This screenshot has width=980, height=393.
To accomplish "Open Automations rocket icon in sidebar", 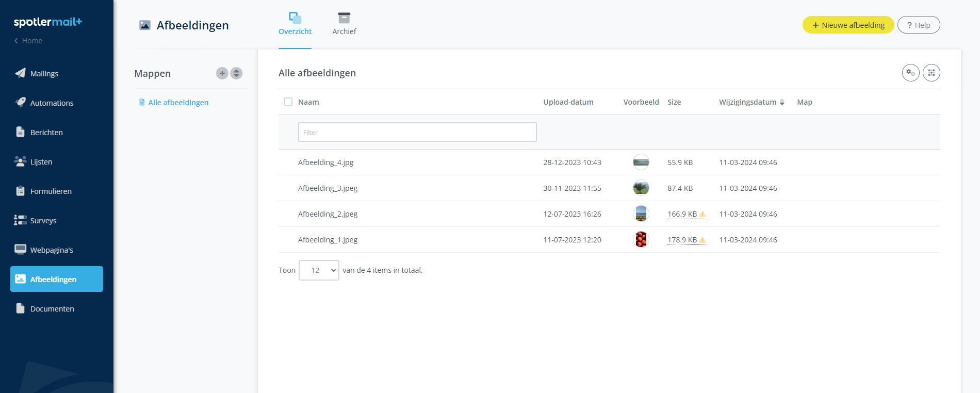I will [20, 103].
